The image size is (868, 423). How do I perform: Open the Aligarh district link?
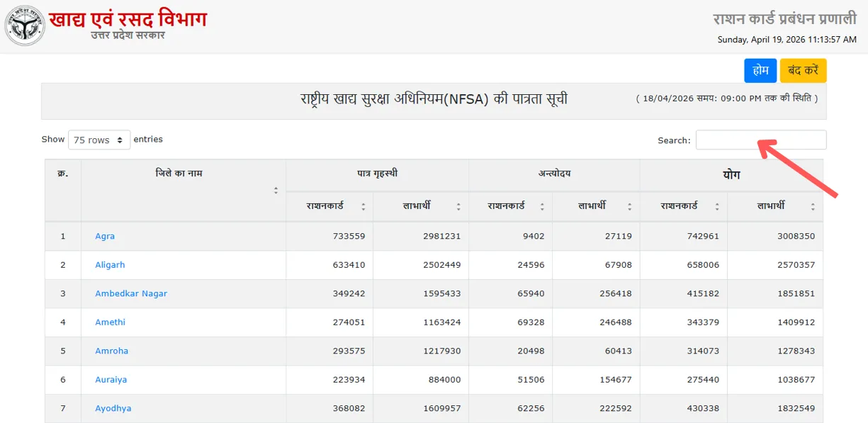point(110,265)
